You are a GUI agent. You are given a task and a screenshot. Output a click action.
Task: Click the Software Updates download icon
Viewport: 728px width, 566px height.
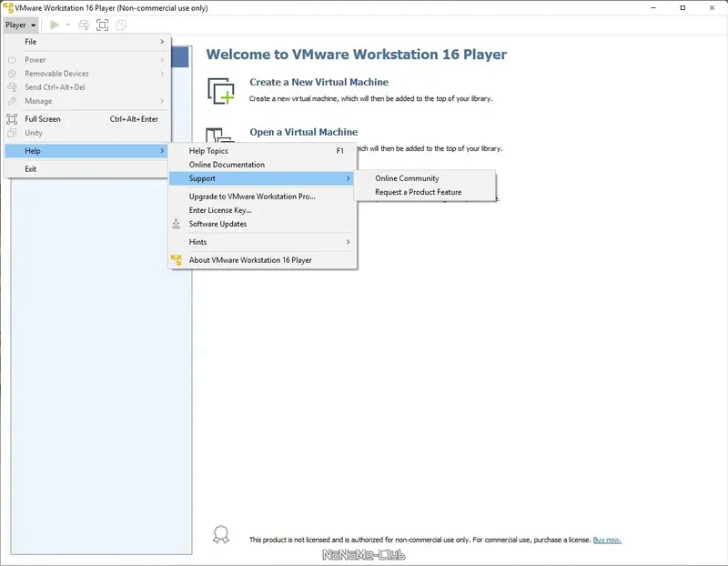pos(176,224)
